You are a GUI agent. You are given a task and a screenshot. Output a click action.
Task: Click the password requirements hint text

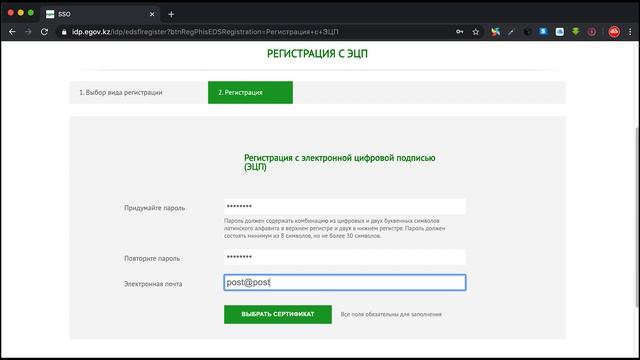tap(335, 228)
